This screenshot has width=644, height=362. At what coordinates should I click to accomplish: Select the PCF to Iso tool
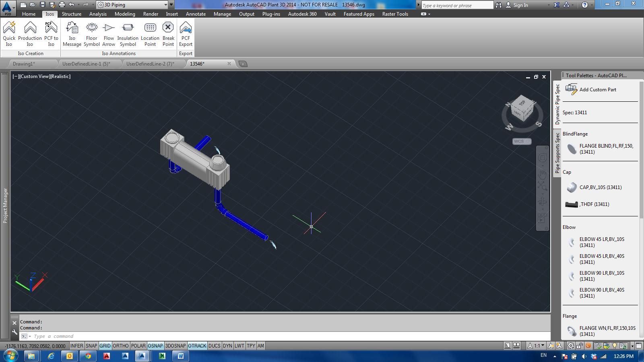[51, 34]
